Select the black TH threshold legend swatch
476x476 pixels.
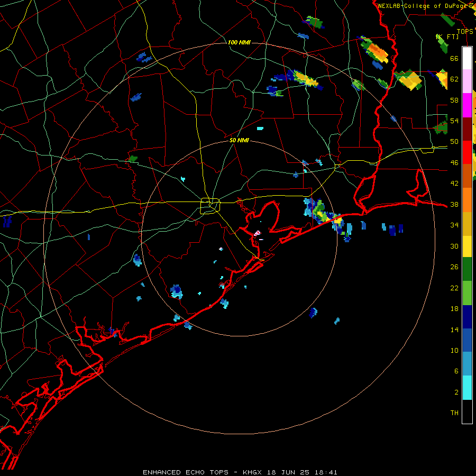point(467,411)
